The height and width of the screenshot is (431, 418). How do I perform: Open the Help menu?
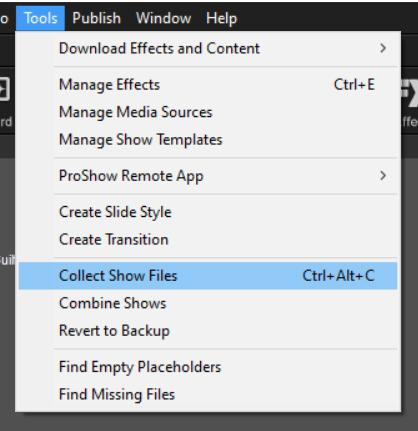coord(221,18)
